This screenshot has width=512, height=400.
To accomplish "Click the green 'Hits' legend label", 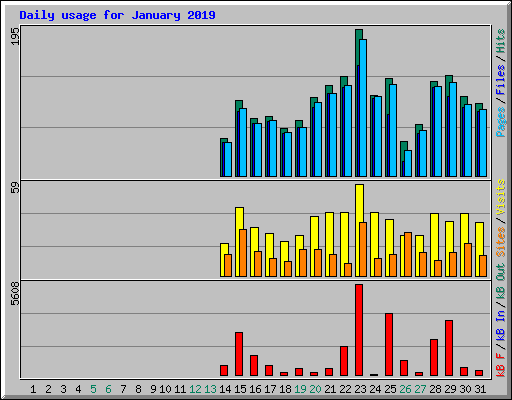I will point(501,41).
